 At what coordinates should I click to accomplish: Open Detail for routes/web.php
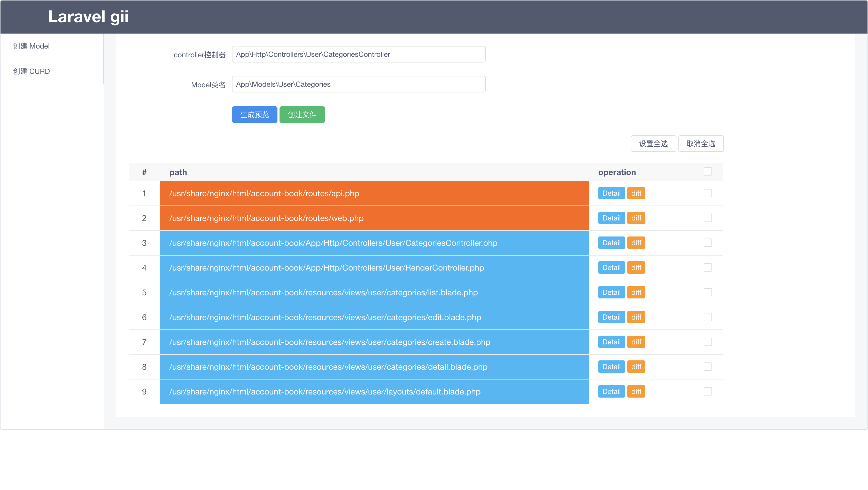click(x=611, y=218)
